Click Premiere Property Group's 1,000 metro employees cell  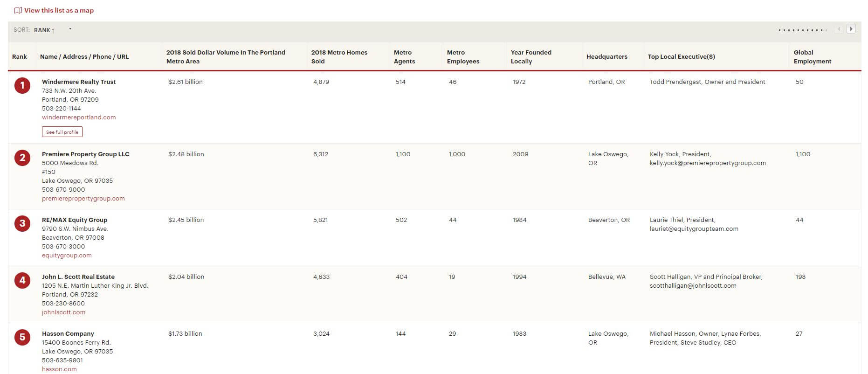(x=457, y=154)
